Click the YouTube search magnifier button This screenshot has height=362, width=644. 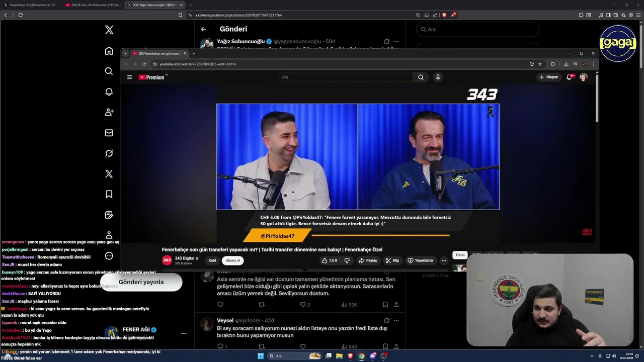click(x=421, y=77)
